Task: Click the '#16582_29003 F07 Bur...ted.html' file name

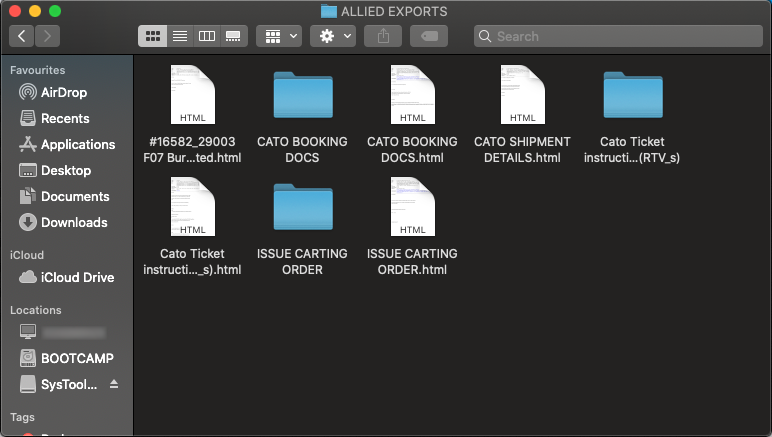Action: click(x=193, y=150)
